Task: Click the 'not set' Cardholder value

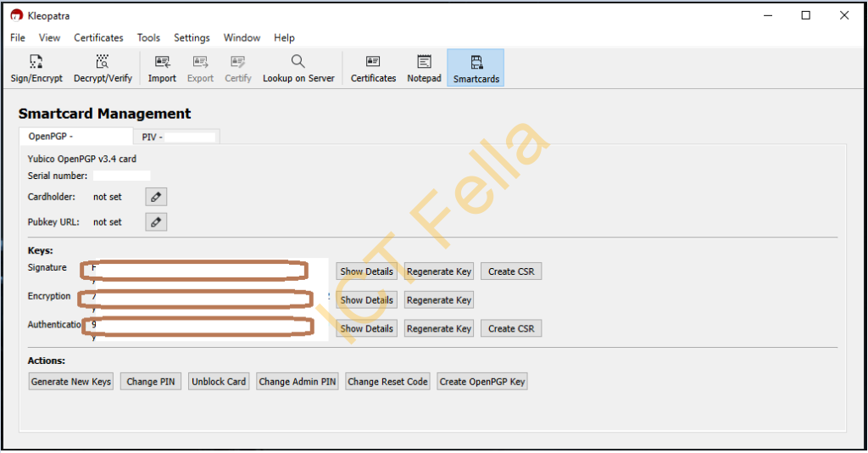Action: click(108, 197)
